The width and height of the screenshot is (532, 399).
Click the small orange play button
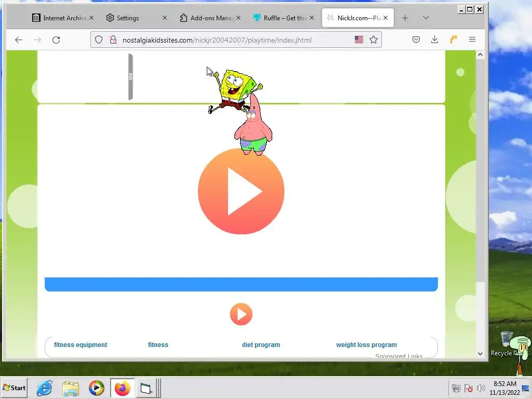(x=241, y=314)
